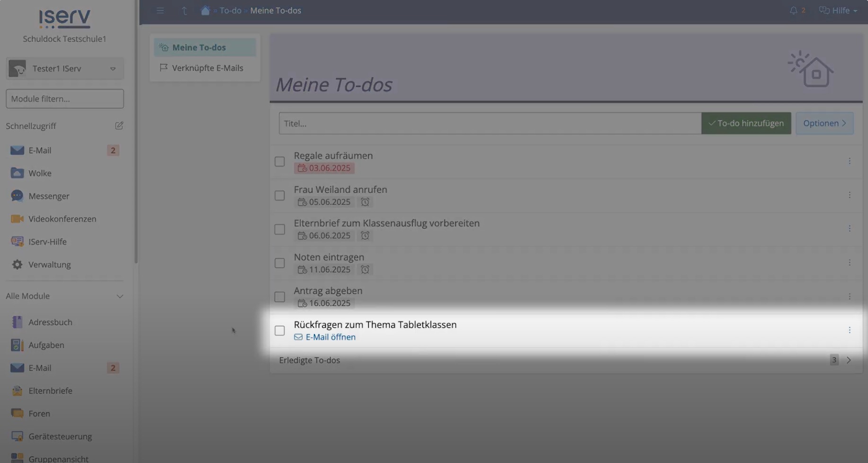Select the Videokonferenzen icon in sidebar
This screenshot has width=868, height=463.
pos(17,218)
